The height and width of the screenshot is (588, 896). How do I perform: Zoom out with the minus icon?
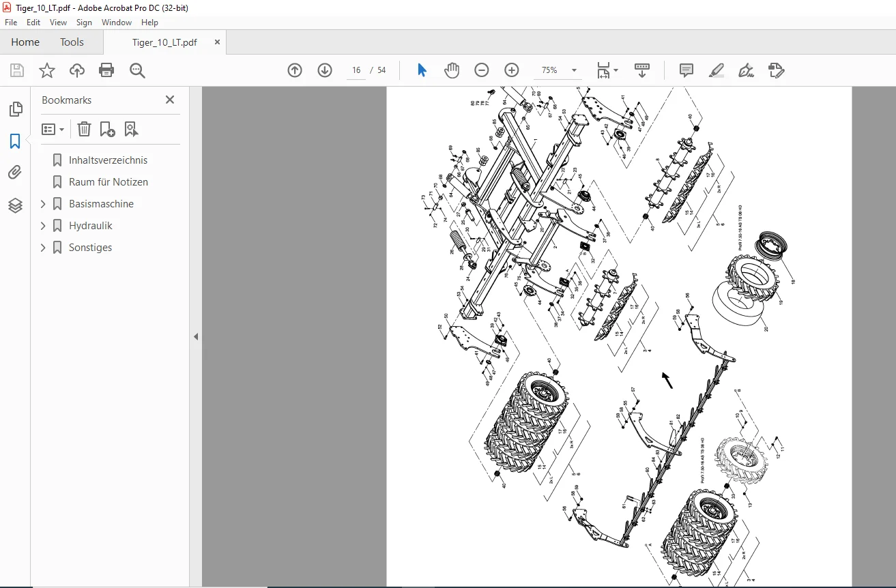pyautogui.click(x=482, y=70)
